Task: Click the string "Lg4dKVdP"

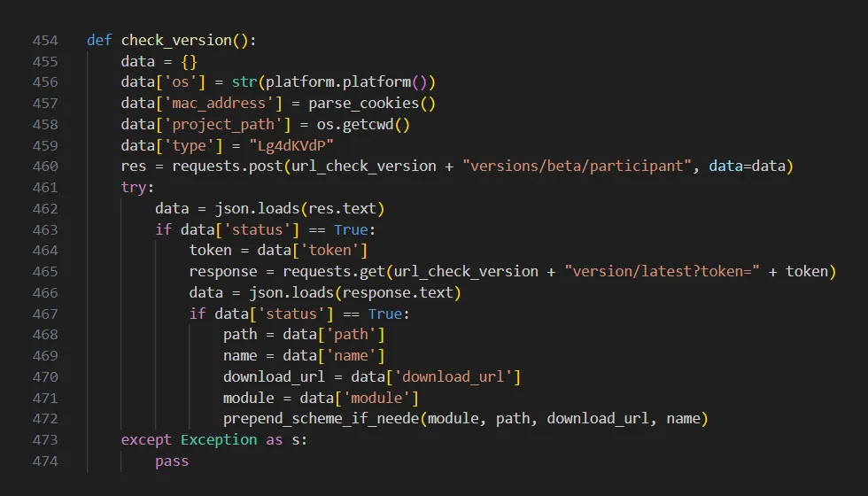Action: [291, 145]
